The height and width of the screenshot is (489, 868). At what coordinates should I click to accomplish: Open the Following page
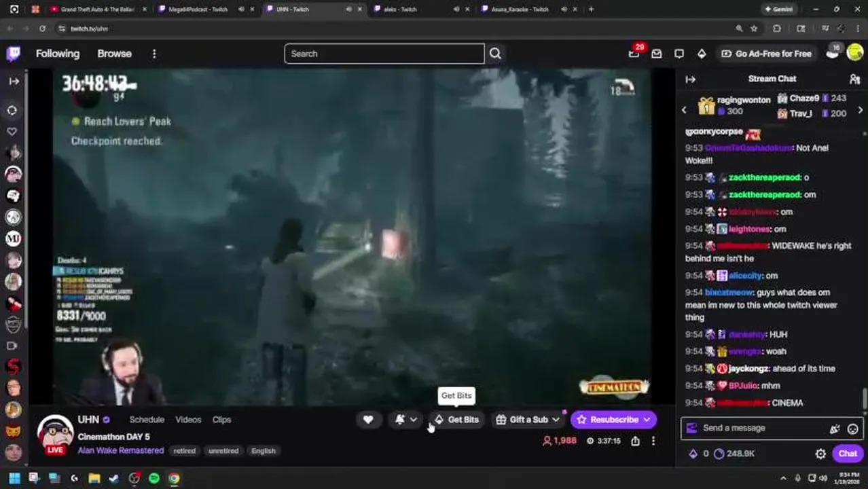[x=58, y=54]
